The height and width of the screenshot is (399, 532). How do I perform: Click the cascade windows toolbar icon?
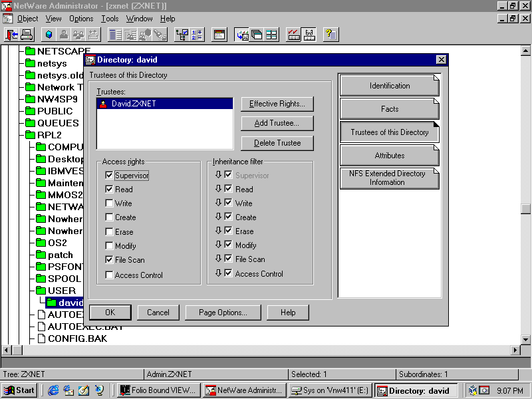pos(257,35)
